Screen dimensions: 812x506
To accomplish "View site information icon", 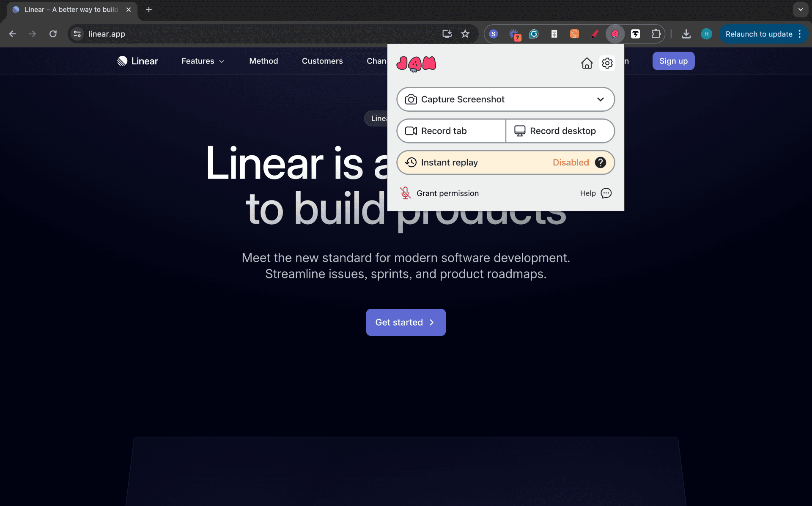I will point(77,34).
